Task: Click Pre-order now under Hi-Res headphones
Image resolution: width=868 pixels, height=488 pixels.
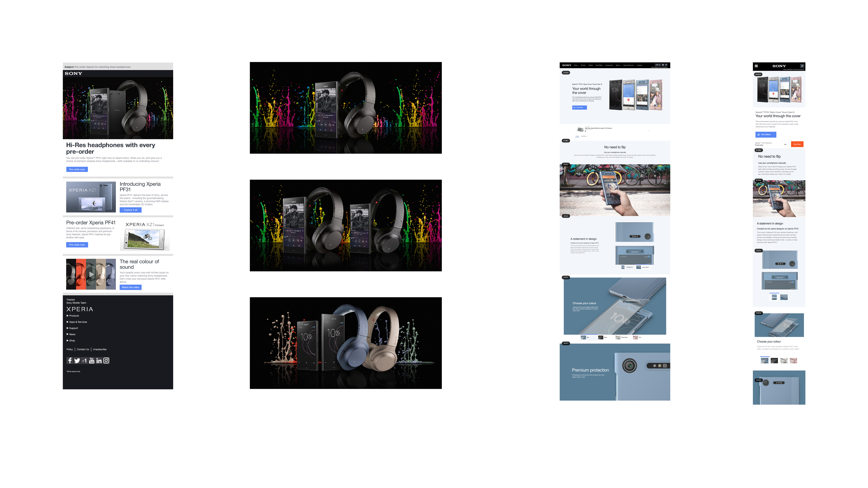Action: tap(77, 169)
